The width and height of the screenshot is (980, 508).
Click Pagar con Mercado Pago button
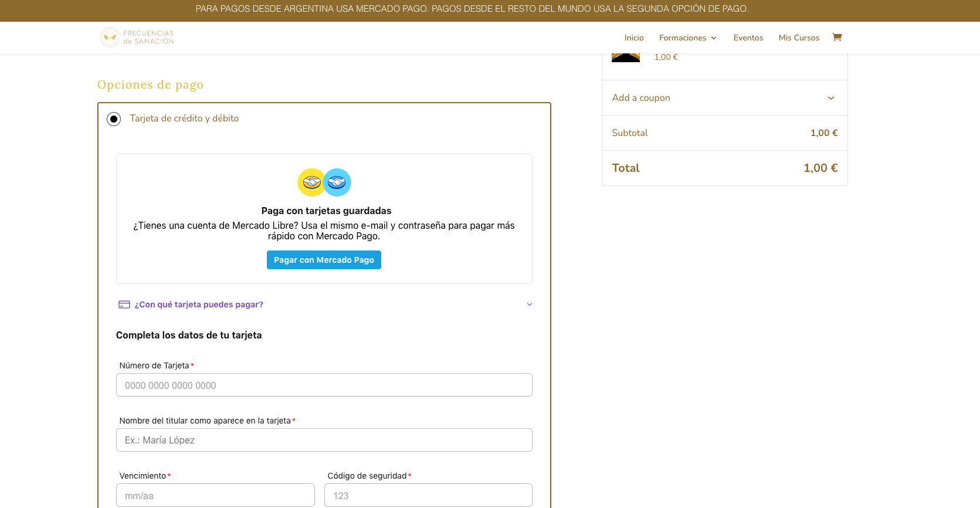point(324,260)
